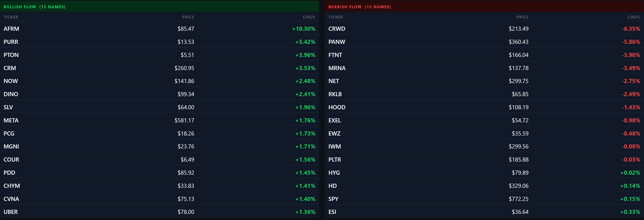Image resolution: width=644 pixels, height=220 pixels.
Task: Select the HD ticker symbol
Action: click(332, 186)
